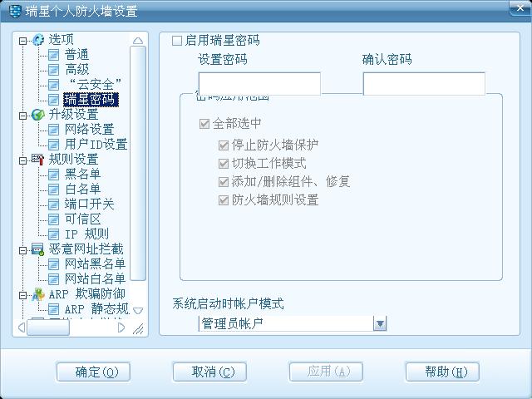
Task: Click the tree panel resize grip
Action: coord(138,328)
